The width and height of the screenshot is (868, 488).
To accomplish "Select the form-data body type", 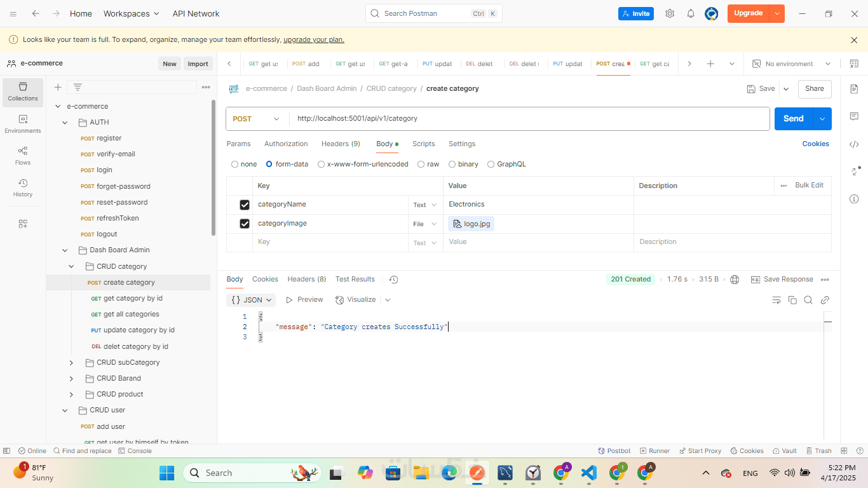I will [287, 164].
